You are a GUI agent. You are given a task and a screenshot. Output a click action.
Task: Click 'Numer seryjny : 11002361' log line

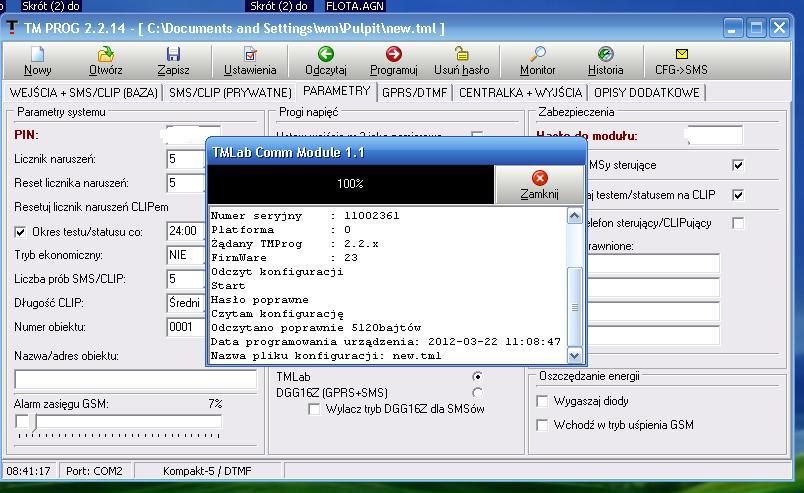[305, 216]
